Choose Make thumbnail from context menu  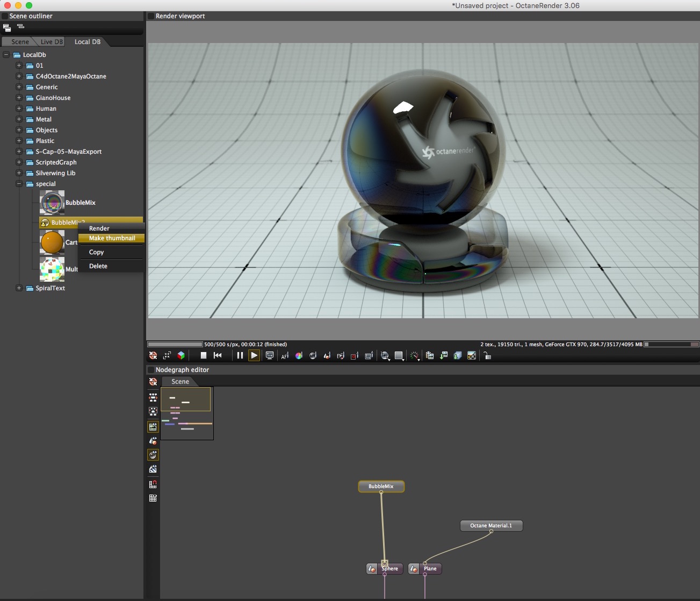click(111, 238)
